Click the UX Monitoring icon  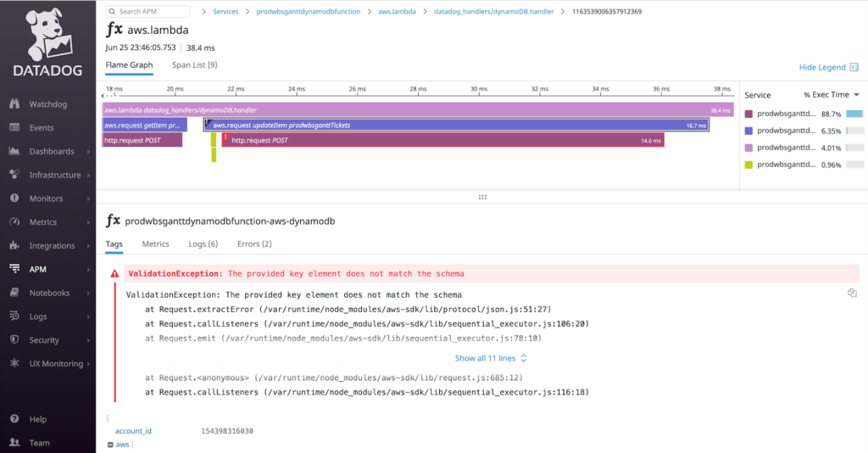[14, 363]
